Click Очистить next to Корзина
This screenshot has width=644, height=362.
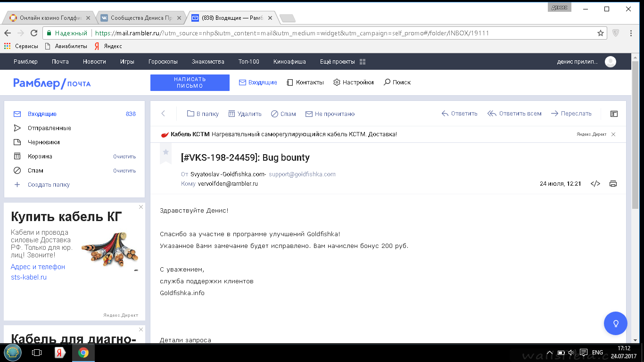[124, 156]
